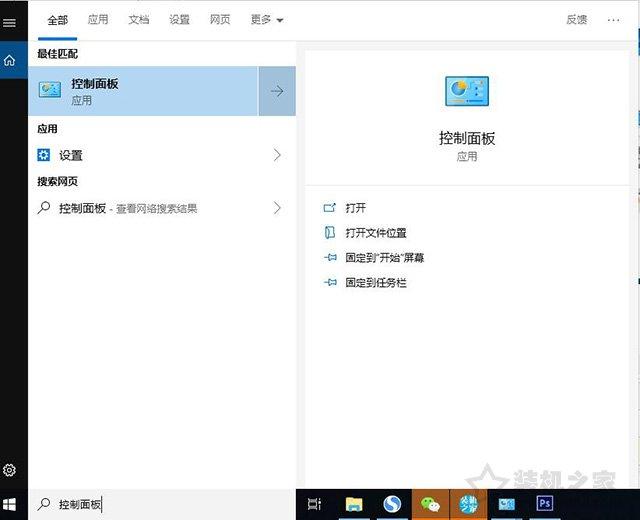Open Photoshop from the taskbar
Viewport: 640px width, 520px height.
tap(545, 504)
